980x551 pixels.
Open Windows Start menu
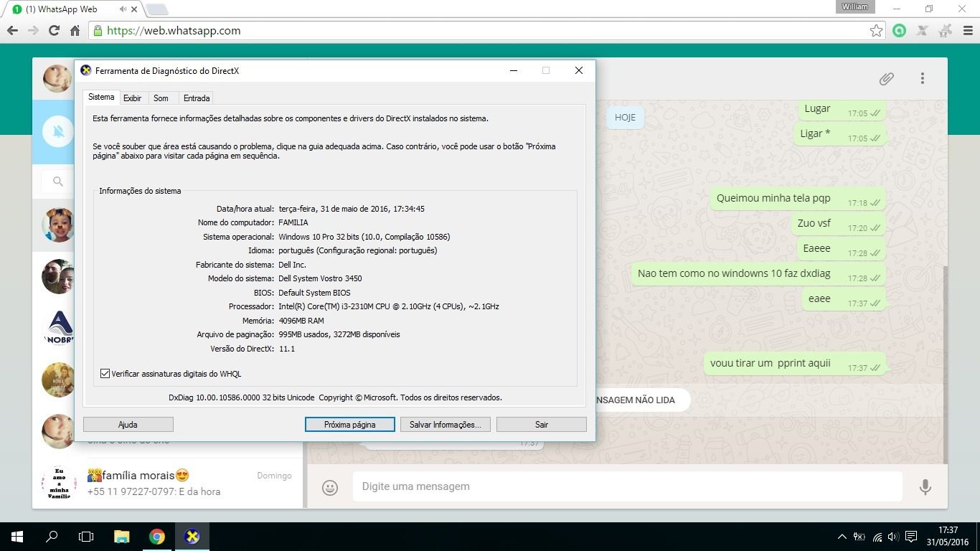17,537
